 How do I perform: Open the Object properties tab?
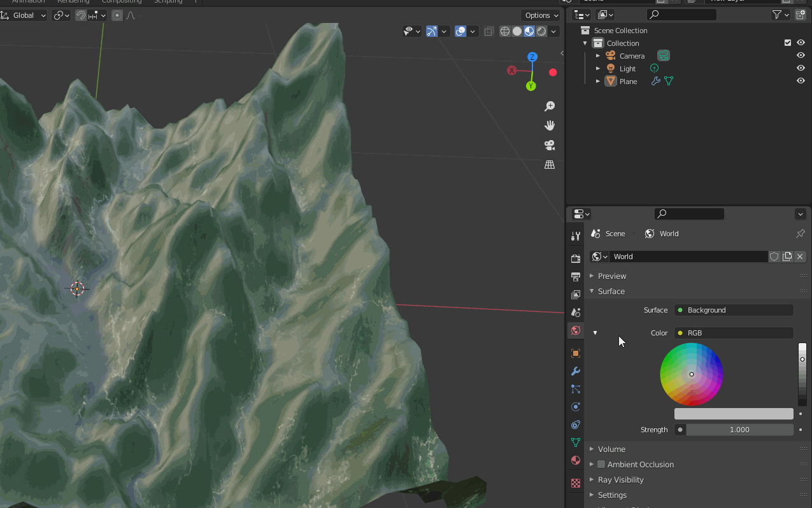(576, 353)
